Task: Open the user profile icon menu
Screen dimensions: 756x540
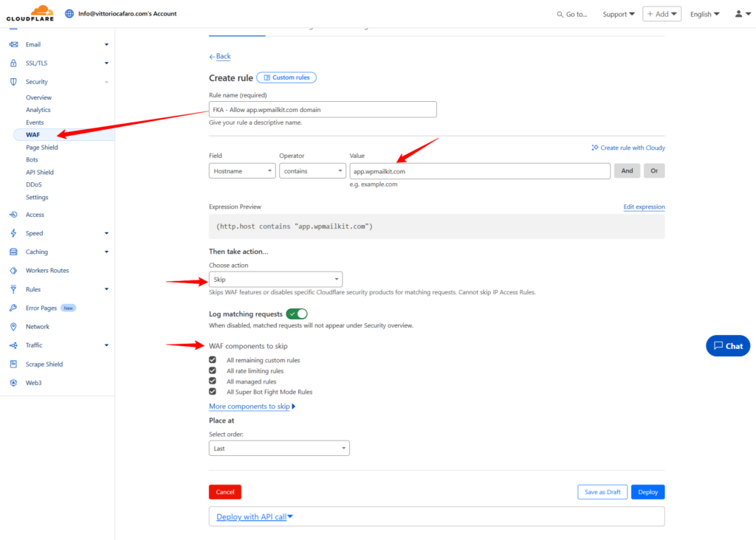Action: 743,14
